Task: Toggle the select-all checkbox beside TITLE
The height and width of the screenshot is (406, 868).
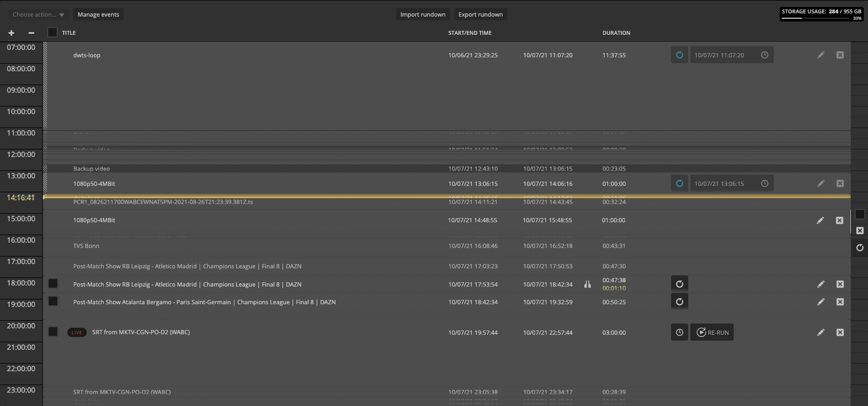Action: pos(52,32)
